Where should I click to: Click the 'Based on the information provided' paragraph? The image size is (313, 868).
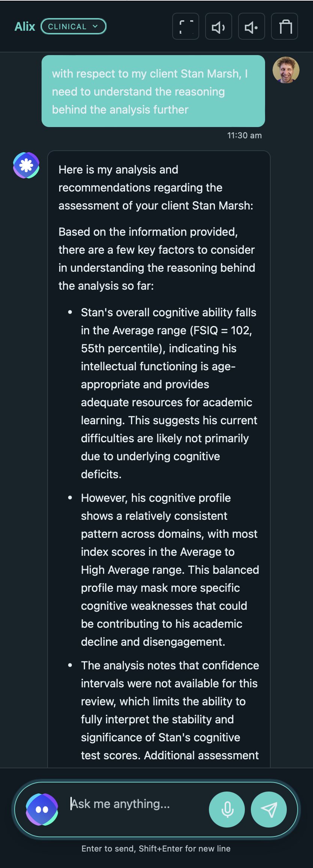coord(156,259)
